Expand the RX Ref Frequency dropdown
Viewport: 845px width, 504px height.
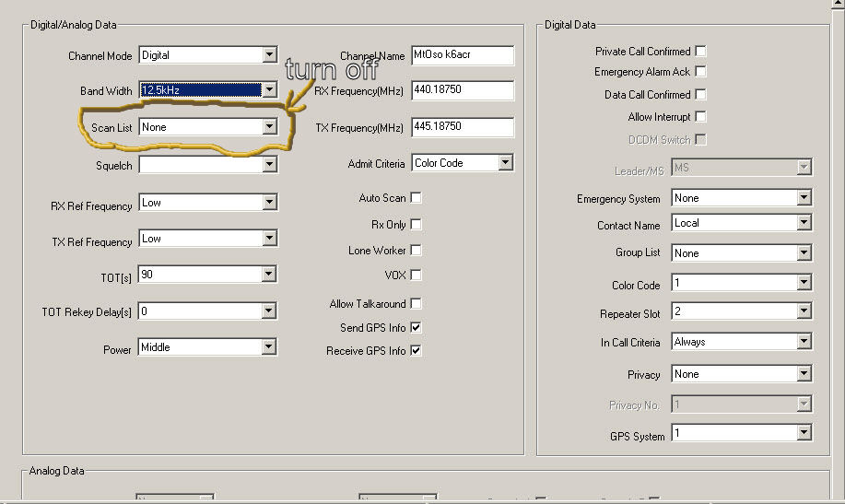(x=208, y=203)
